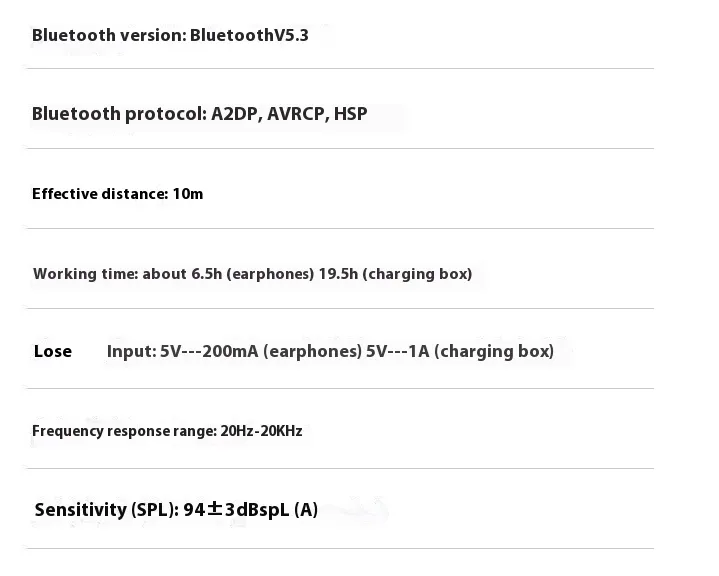Select the A2DP protocol text
The width and height of the screenshot is (719, 576).
(x=236, y=114)
